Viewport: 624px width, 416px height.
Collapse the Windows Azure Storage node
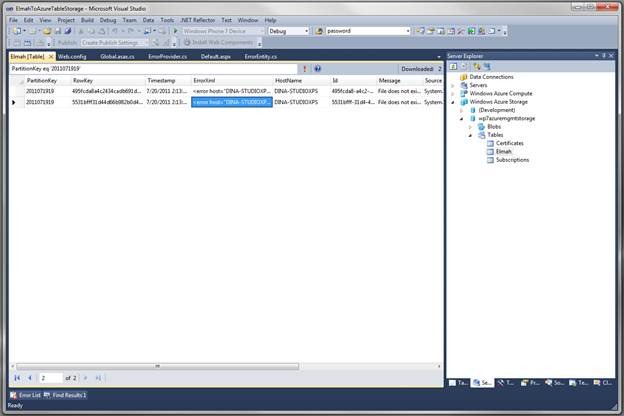click(x=453, y=102)
